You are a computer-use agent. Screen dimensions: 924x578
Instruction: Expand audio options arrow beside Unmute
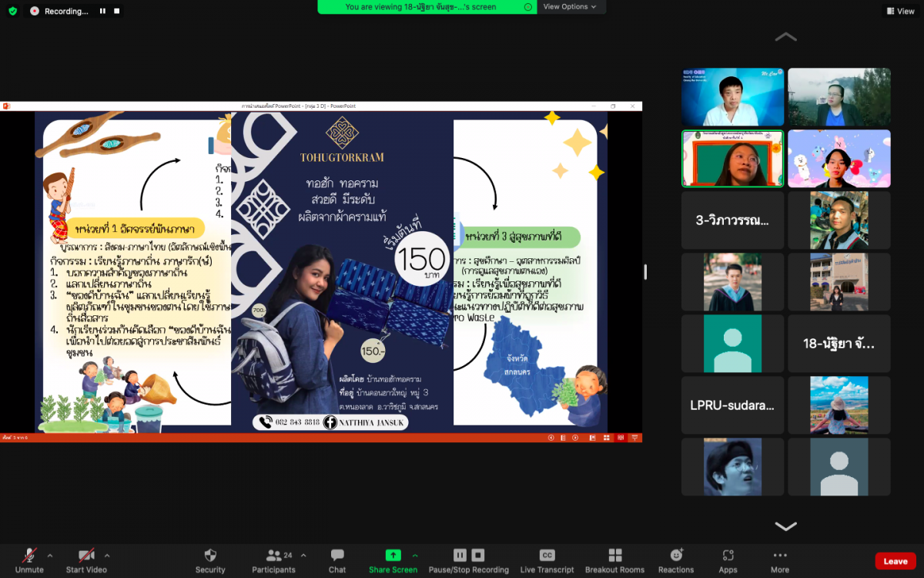click(50, 555)
